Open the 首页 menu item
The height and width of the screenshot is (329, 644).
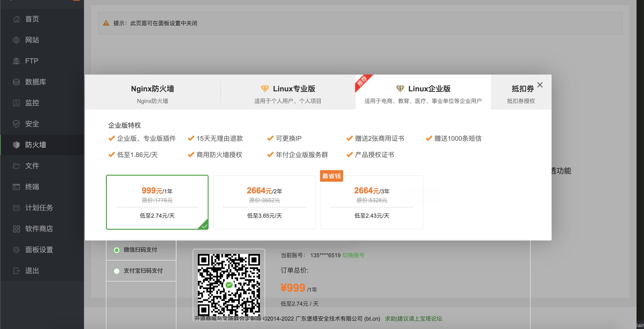coord(42,19)
